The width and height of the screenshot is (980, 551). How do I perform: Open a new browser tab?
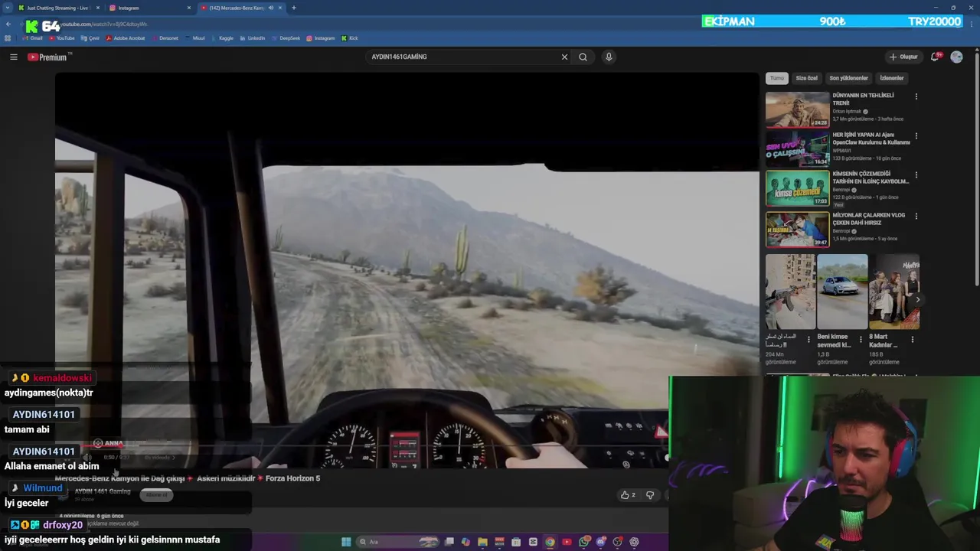pyautogui.click(x=293, y=8)
